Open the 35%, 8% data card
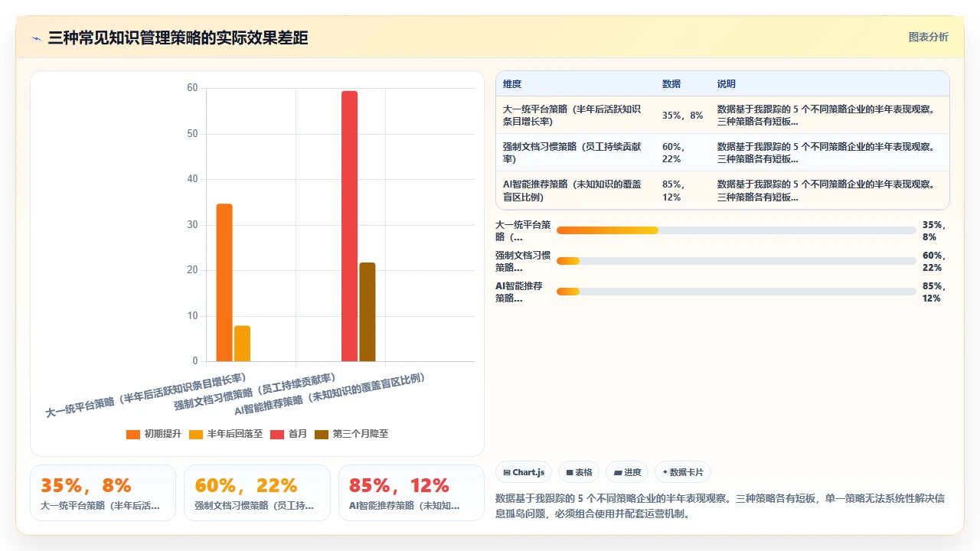Viewport: 980px width, 551px height. point(103,493)
